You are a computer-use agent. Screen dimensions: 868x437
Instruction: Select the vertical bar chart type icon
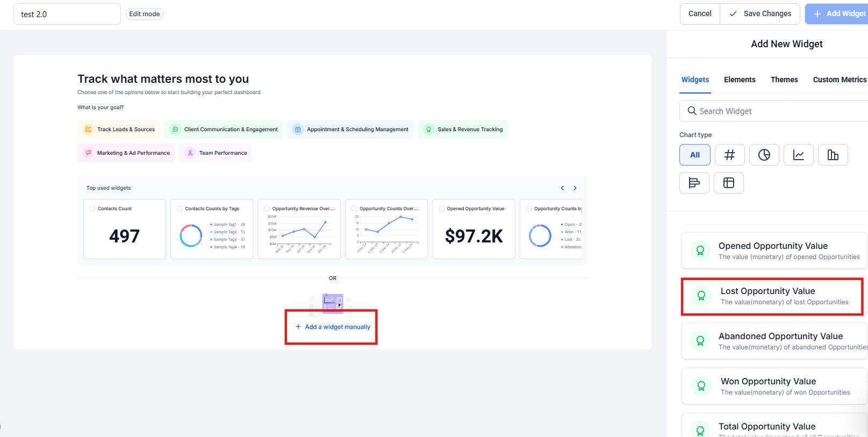click(833, 155)
